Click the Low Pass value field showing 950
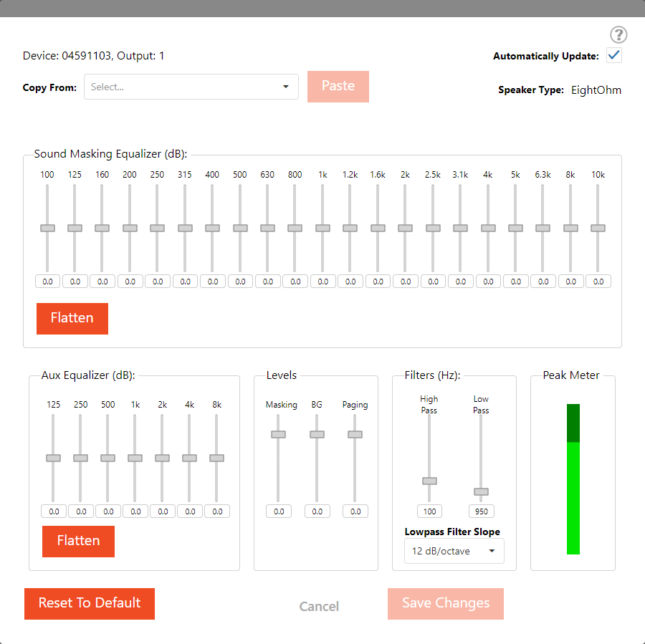Viewport: 645px width, 644px height. point(482,511)
